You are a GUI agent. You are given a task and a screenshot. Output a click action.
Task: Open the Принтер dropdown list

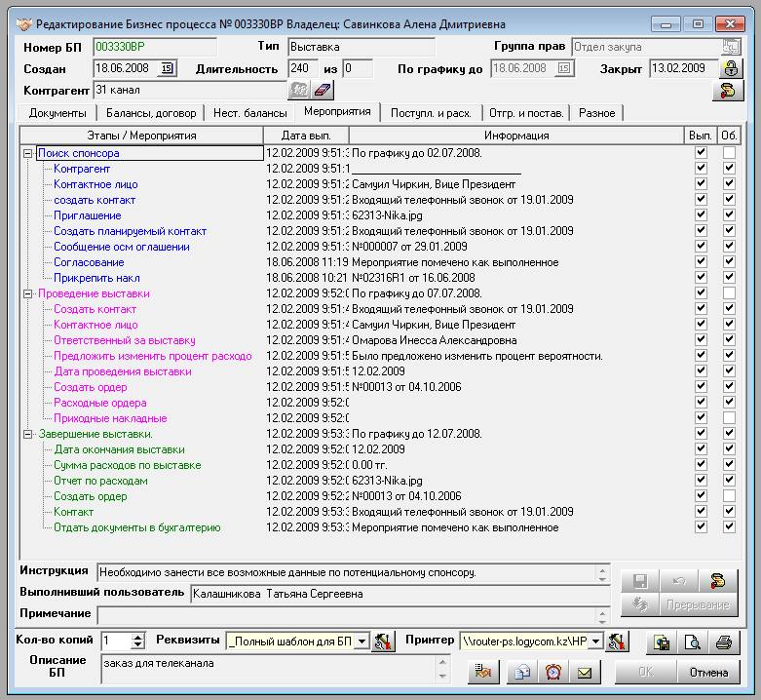coord(595,642)
